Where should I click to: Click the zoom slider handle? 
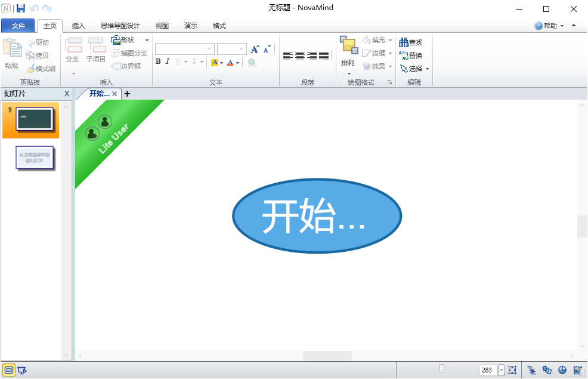tap(441, 369)
